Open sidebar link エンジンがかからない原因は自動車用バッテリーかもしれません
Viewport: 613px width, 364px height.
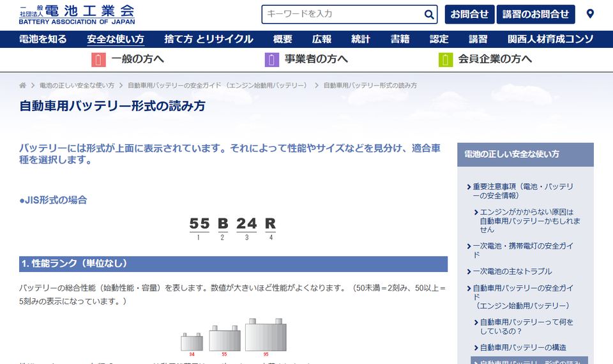tap(530, 220)
